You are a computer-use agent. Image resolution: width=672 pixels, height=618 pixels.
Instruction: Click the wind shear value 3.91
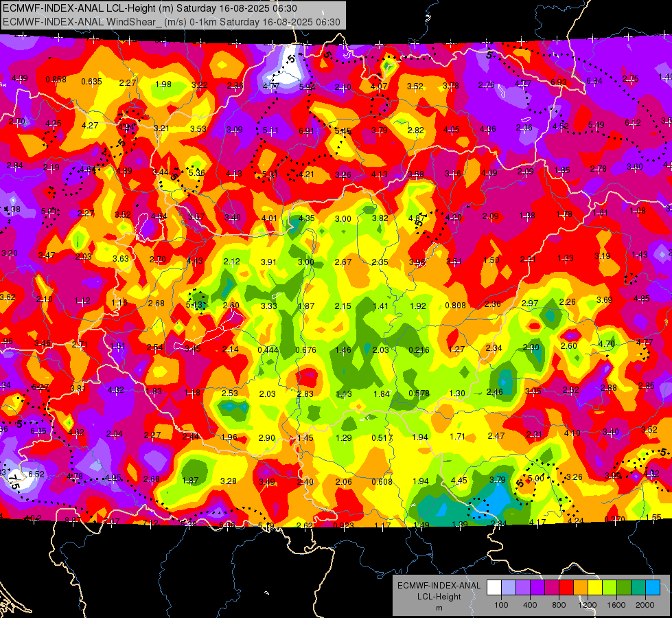pyautogui.click(x=268, y=262)
